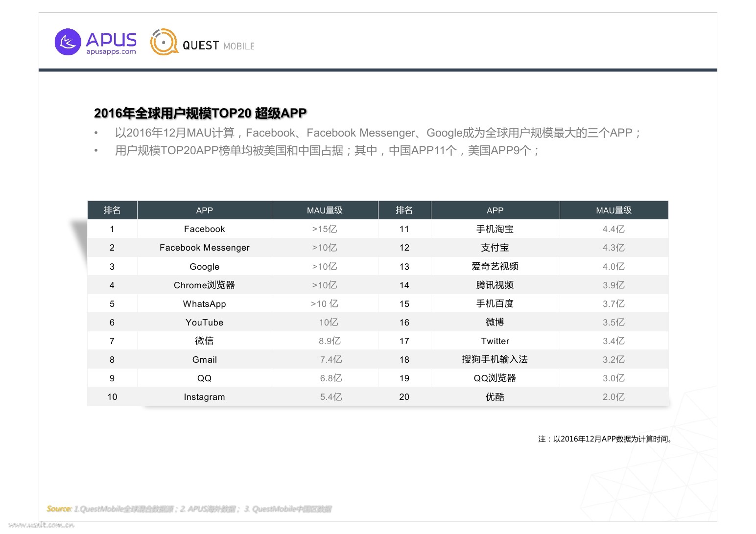Select rank number 10 beside Instagram
Screen dimensions: 756x534
point(112,397)
